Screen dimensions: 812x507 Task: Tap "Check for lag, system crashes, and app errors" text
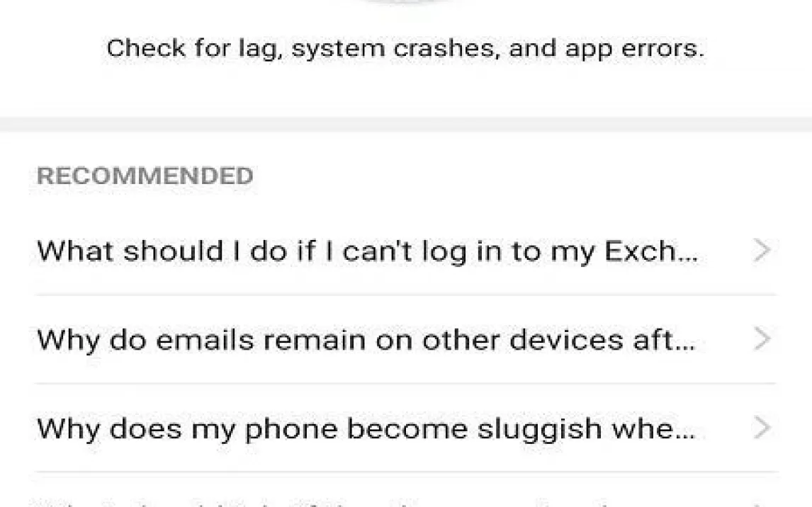coord(405,49)
